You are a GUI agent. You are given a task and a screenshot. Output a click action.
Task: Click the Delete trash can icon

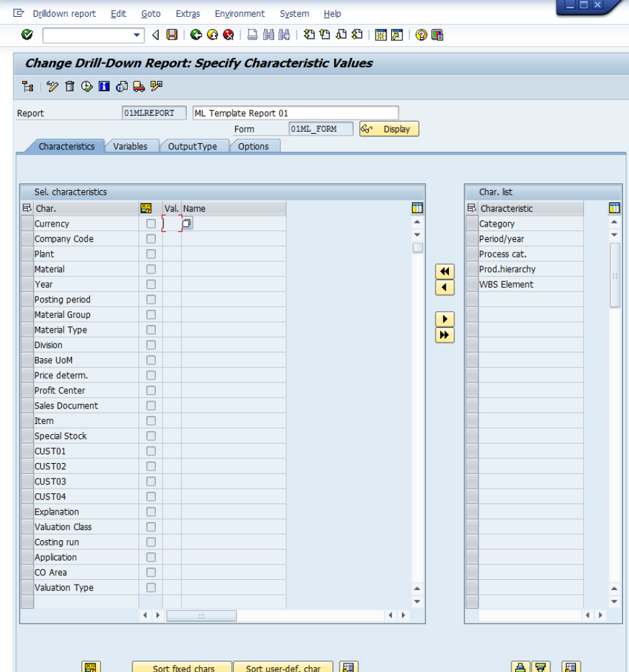[x=70, y=87]
